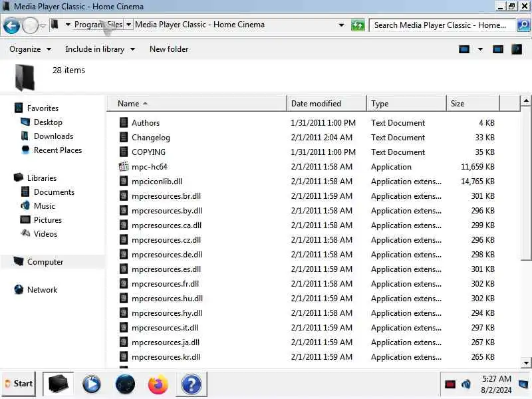This screenshot has height=399, width=532.
Task: Select the mpcresources.by.dll file icon
Action: (124, 210)
